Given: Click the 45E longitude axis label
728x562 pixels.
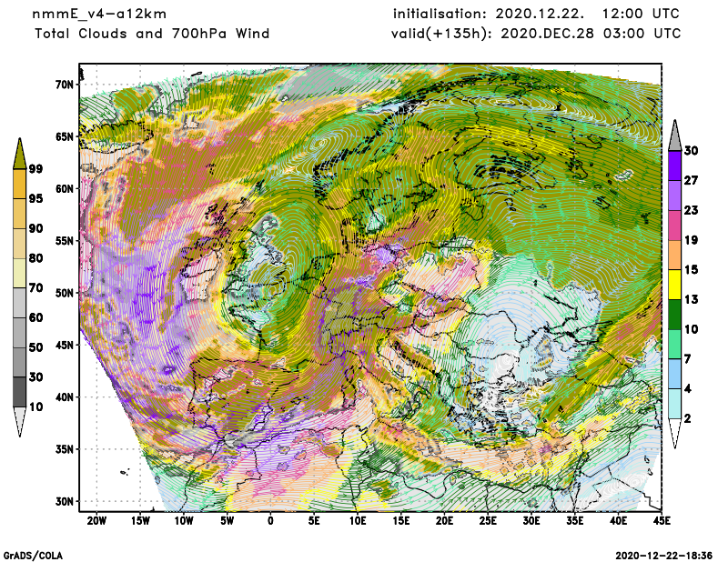Looking at the screenshot, I should click(662, 521).
